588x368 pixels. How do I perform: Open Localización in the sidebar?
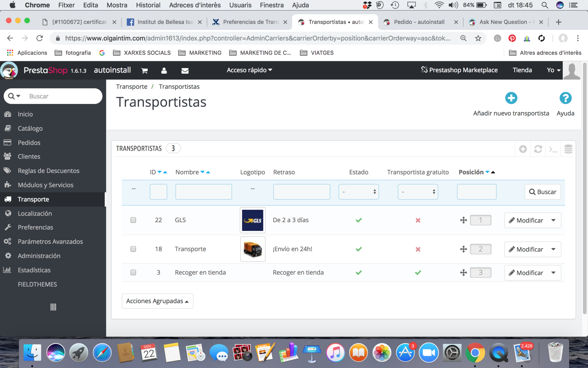point(35,213)
